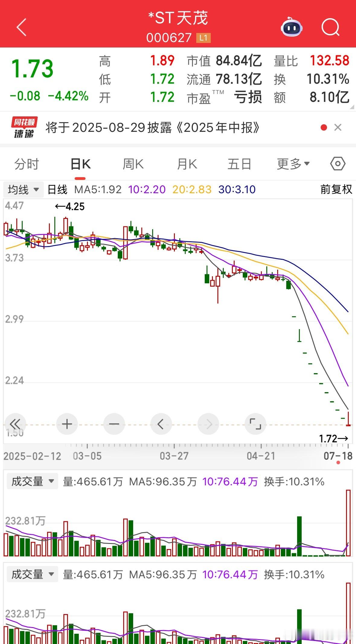The width and height of the screenshot is (356, 644).
Task: Tap the L1 level badge
Action: [x=203, y=38]
